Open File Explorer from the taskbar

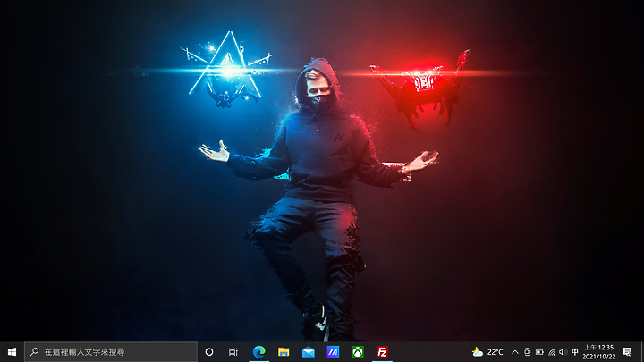click(x=284, y=352)
